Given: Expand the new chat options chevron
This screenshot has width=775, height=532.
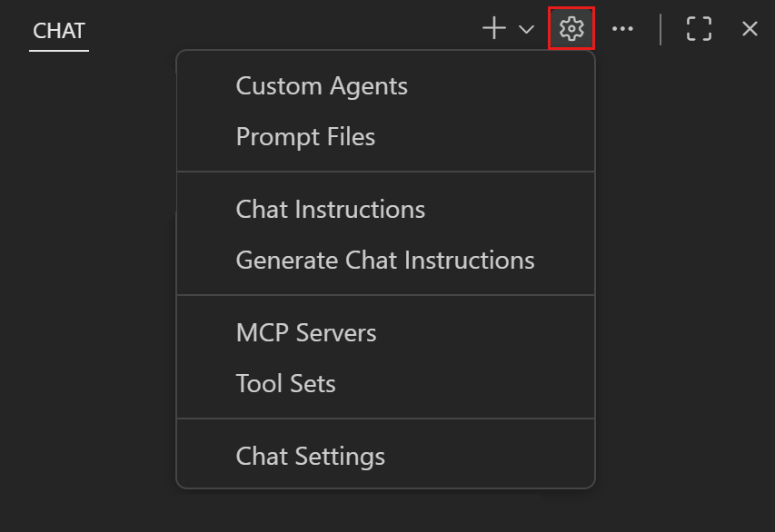Looking at the screenshot, I should tap(525, 29).
